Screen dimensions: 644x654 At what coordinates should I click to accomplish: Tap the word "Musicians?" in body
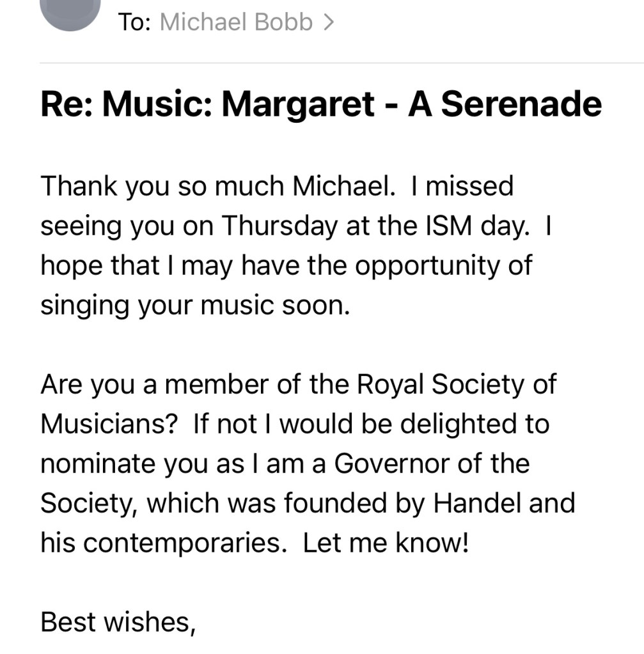108,424
